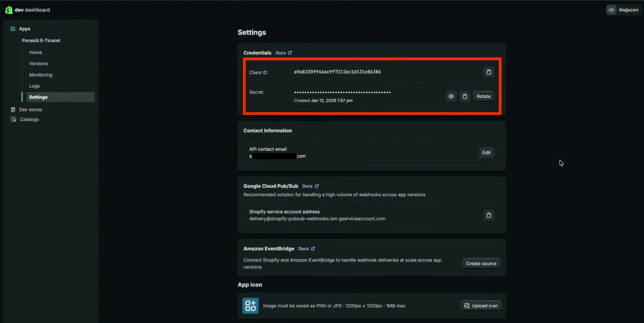This screenshot has height=323, width=644.
Task: Rotate the client secret
Action: (x=483, y=96)
